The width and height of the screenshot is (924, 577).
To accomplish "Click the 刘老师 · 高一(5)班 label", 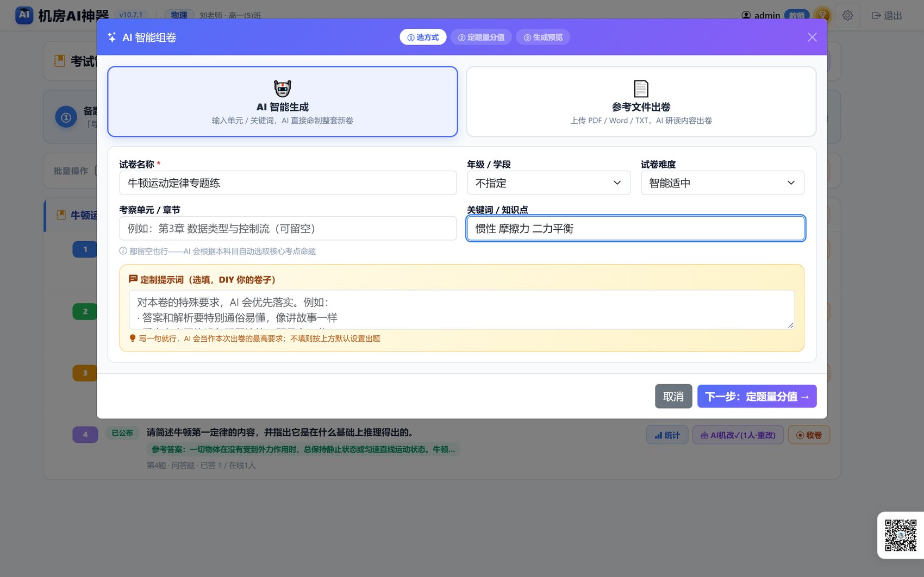I will (230, 15).
